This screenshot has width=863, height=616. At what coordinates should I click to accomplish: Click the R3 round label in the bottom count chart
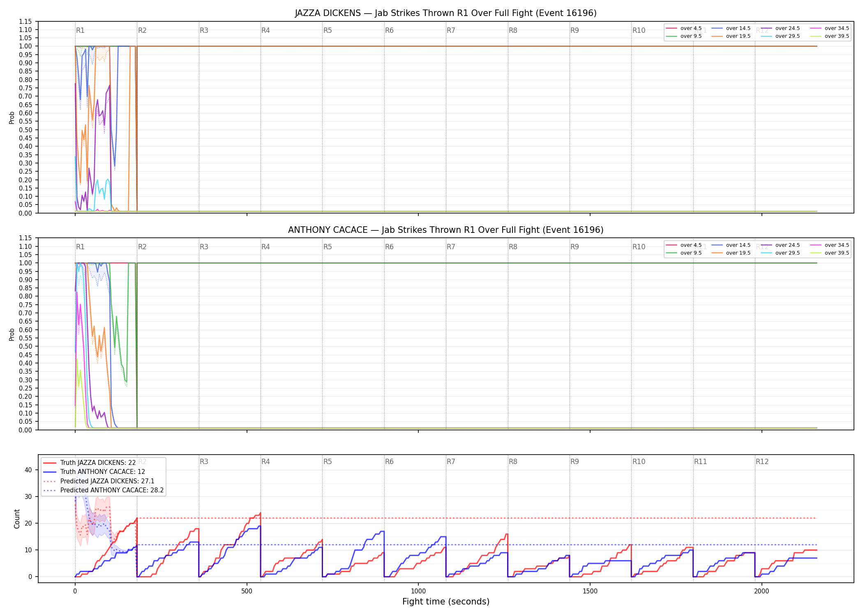pos(204,462)
